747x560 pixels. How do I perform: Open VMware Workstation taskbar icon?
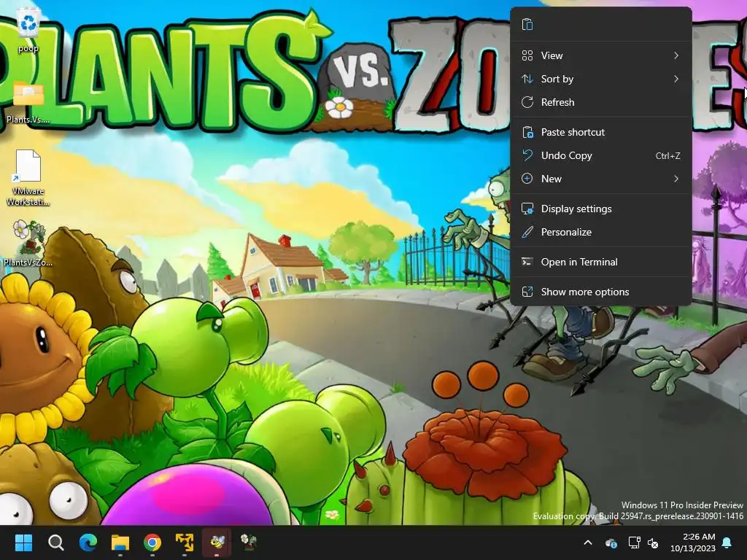click(185, 542)
